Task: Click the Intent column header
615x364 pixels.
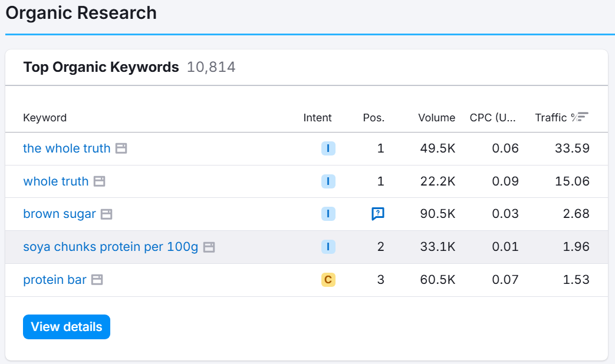Action: tap(317, 118)
